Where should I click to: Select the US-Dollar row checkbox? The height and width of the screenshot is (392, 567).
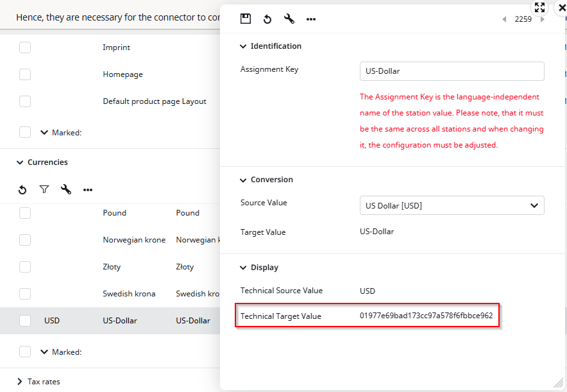[x=25, y=321]
